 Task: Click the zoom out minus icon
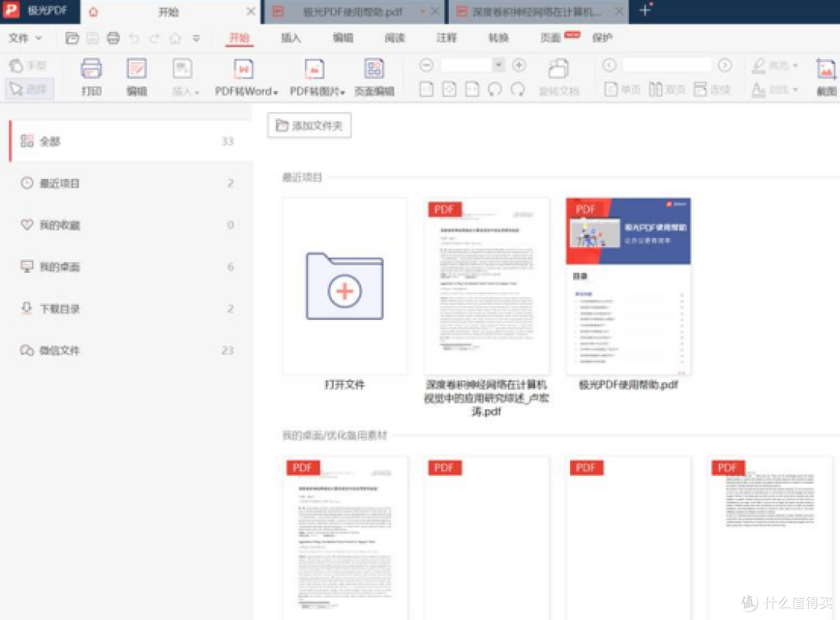426,65
